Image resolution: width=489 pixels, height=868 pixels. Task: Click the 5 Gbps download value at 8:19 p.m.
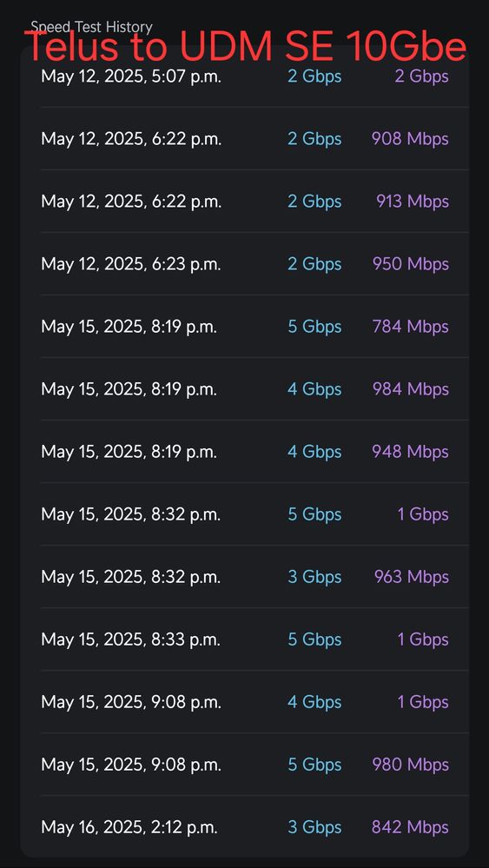pos(314,327)
